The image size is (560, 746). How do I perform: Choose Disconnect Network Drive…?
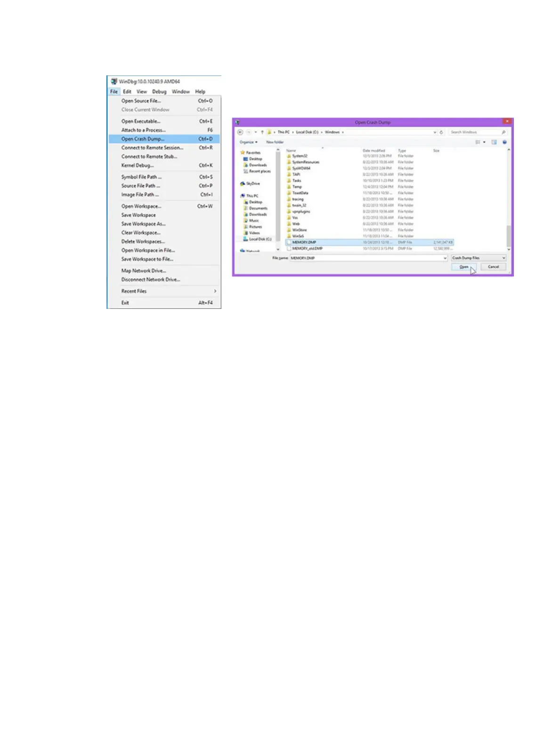[x=164, y=279]
